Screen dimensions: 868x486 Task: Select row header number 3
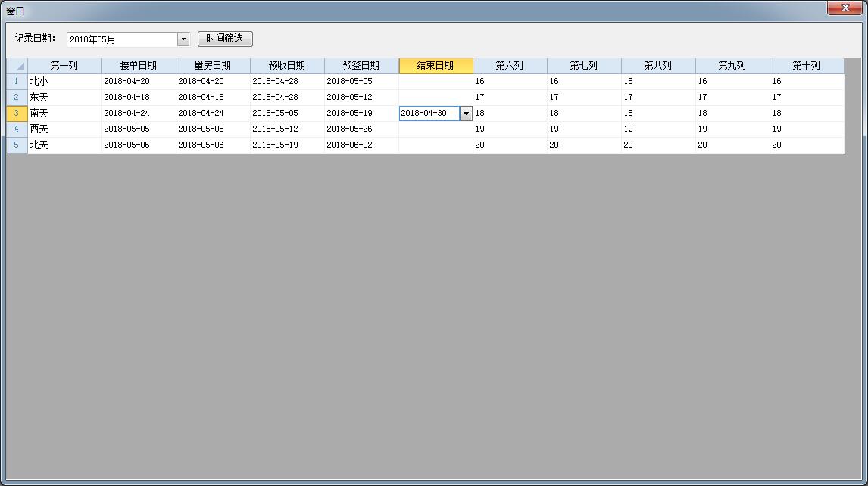pyautogui.click(x=17, y=113)
